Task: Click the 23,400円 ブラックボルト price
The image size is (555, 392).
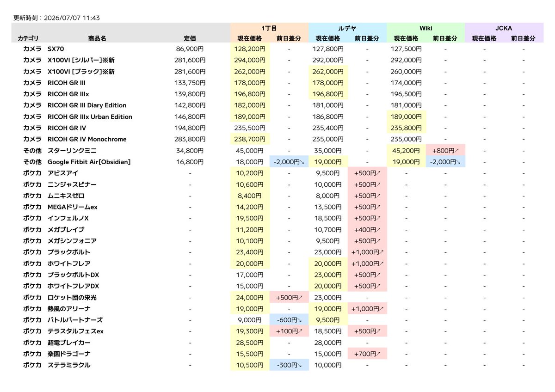Action: [250, 252]
